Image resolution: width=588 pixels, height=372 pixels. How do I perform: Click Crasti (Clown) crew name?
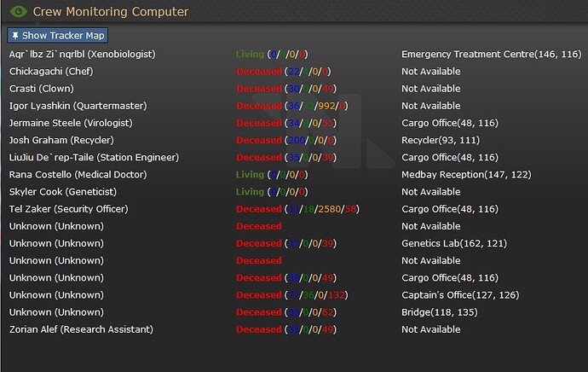coord(41,89)
